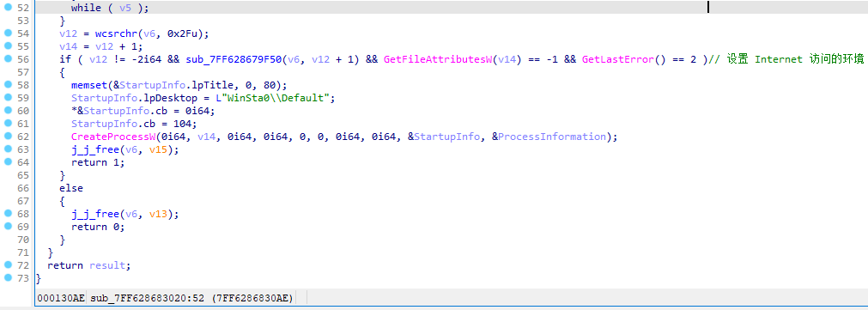Click j_j_free on line 63

point(94,149)
